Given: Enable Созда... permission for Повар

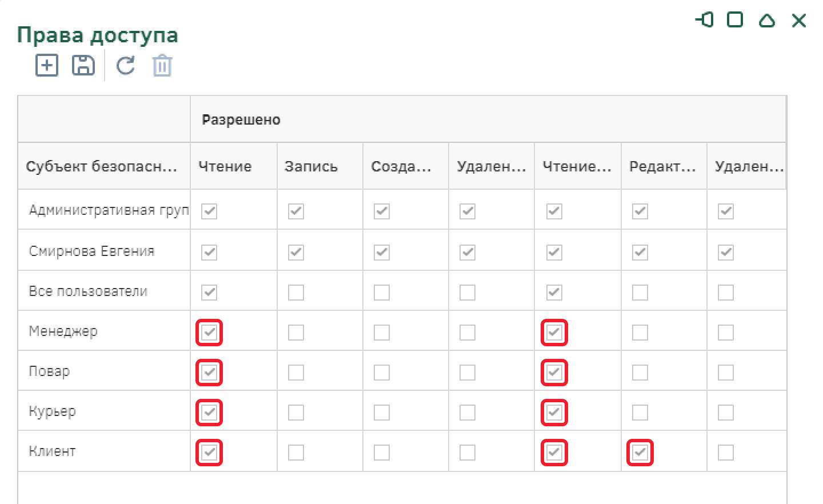Looking at the screenshot, I should (x=382, y=373).
